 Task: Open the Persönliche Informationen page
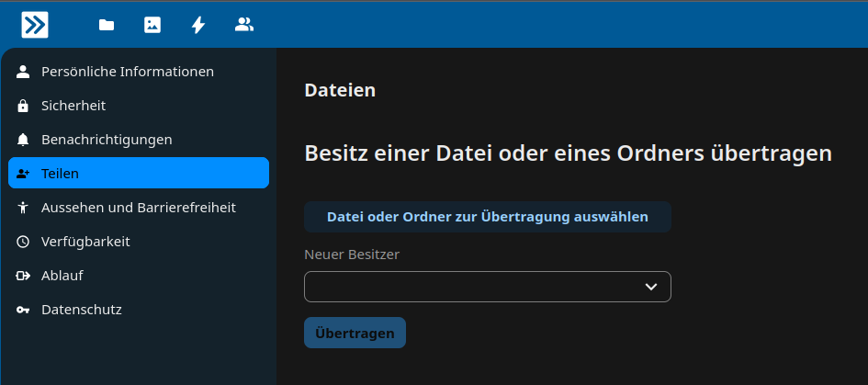click(x=128, y=72)
